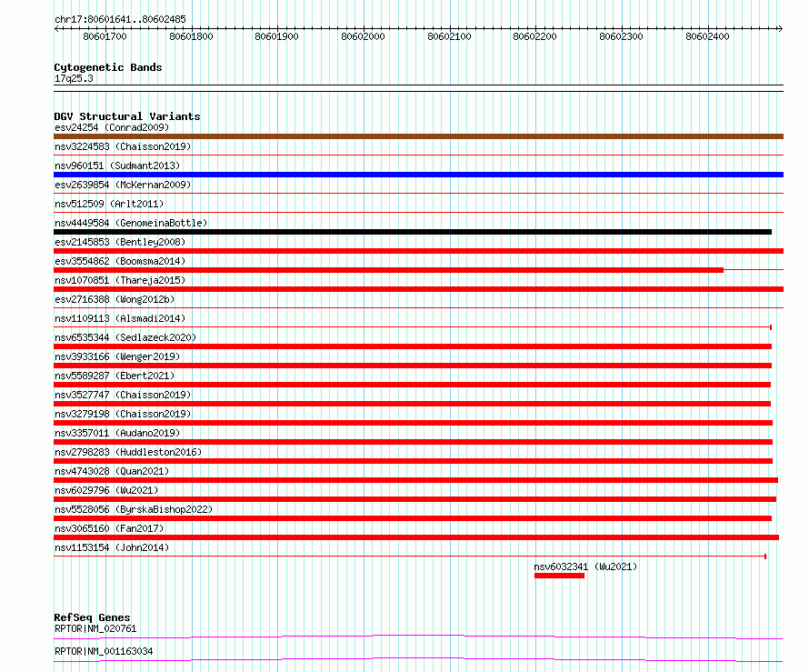The height and width of the screenshot is (672, 809).
Task: Click chr17:80601641..80602485 coordinate text
Action: 120,19
